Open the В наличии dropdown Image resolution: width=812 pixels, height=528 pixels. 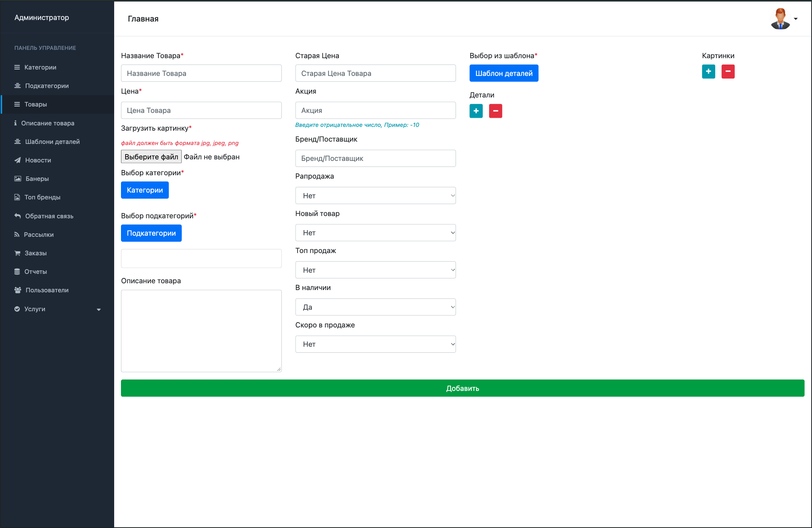375,307
